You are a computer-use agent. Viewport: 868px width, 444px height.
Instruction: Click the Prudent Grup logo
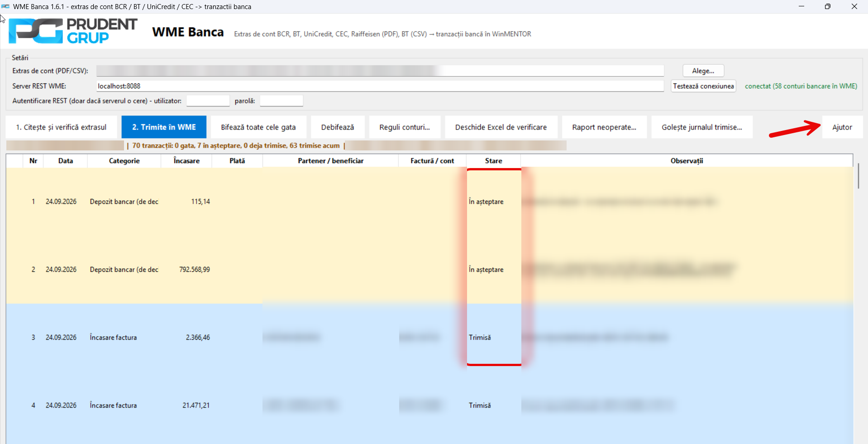[73, 31]
